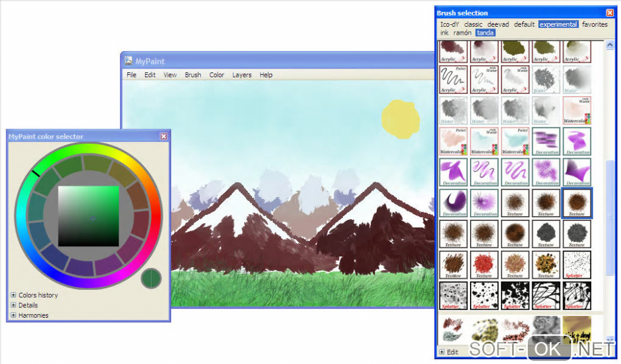This screenshot has width=621, height=364.
Task: Select the fine black specks Splatter brush
Action: [x=577, y=265]
